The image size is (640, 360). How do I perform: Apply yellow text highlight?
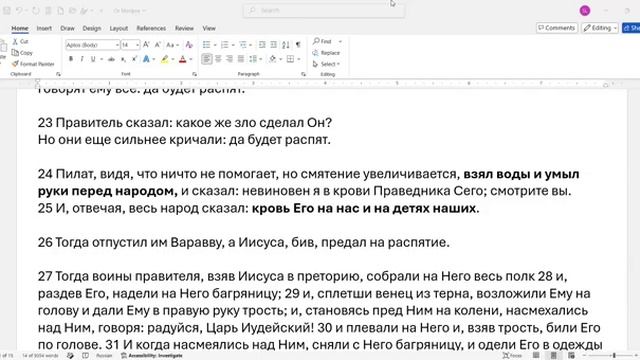(x=164, y=59)
